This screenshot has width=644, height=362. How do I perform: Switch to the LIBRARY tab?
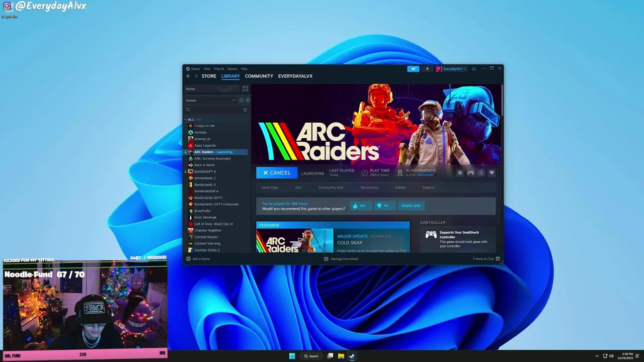pyautogui.click(x=230, y=76)
